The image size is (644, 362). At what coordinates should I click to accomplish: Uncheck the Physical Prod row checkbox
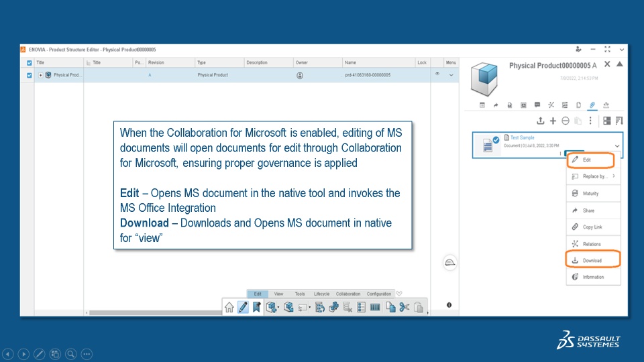(x=29, y=75)
